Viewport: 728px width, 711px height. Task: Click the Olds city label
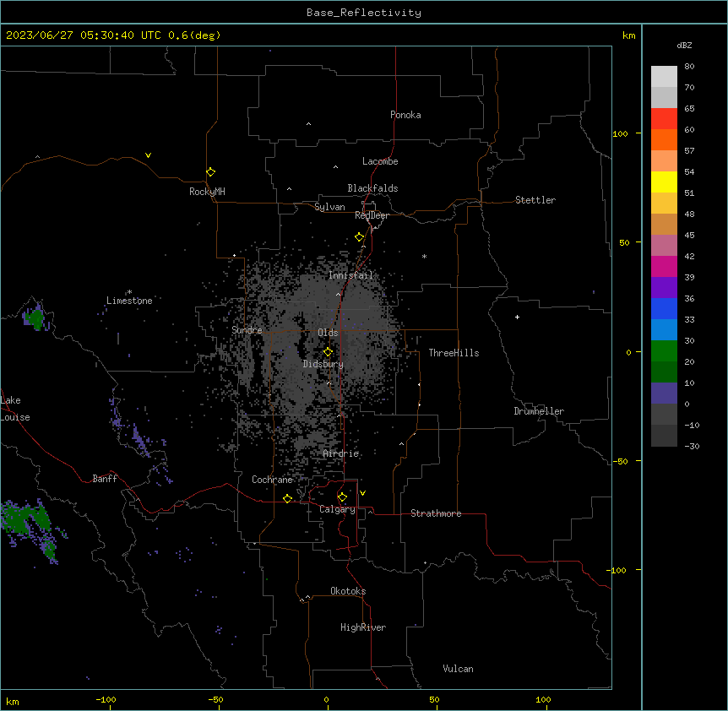[328, 333]
